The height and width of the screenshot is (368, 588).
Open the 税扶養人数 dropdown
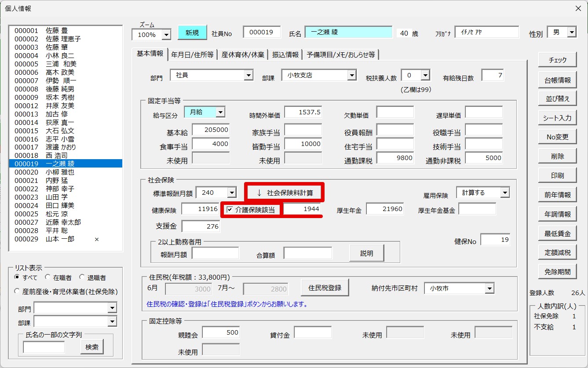[425, 75]
